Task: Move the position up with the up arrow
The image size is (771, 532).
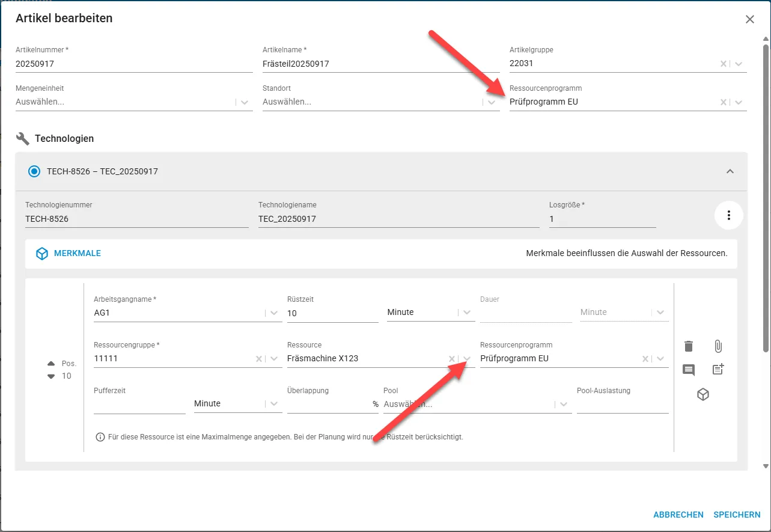Action: [51, 364]
